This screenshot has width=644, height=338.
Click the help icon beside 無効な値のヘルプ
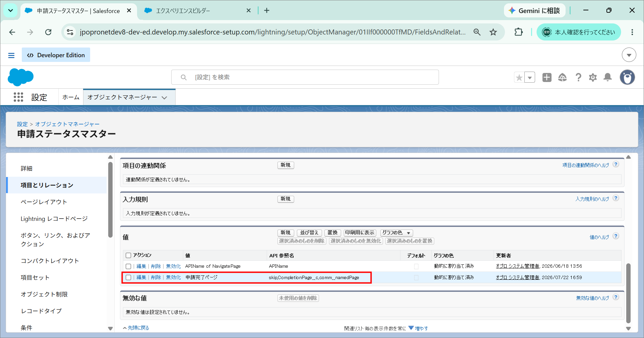(x=616, y=297)
